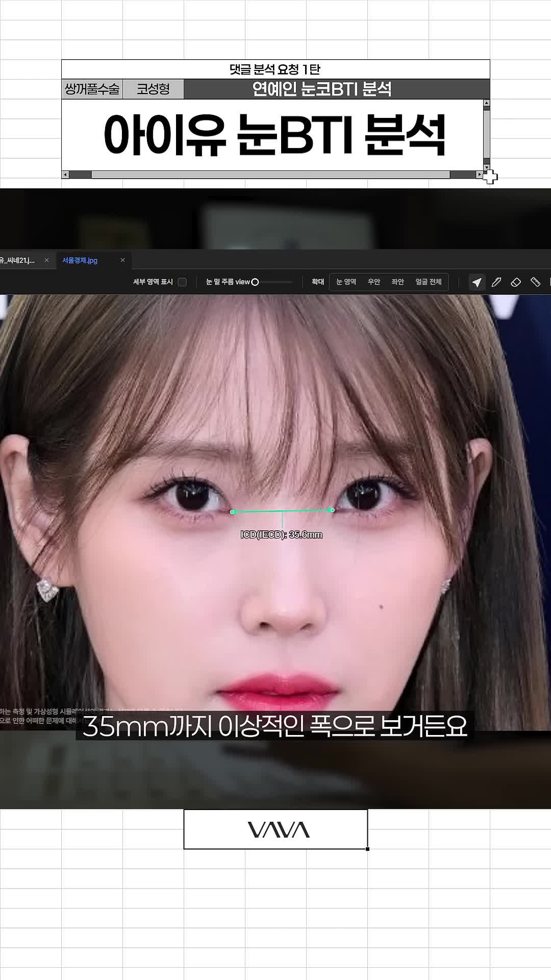Zoom to 눈 영역

pyautogui.click(x=346, y=282)
